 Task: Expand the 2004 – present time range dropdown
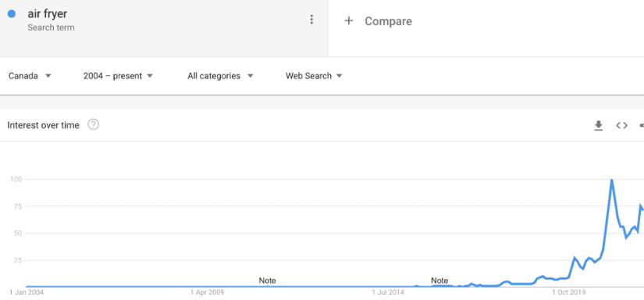pyautogui.click(x=118, y=76)
